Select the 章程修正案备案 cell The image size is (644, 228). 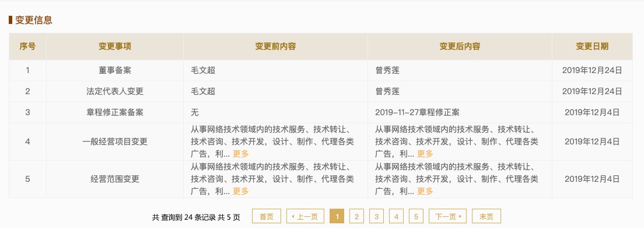(x=114, y=112)
